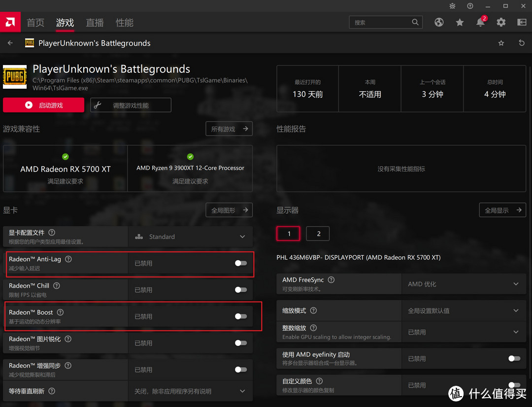Open the 显卡配置文件 Standard dropdown

pos(190,237)
